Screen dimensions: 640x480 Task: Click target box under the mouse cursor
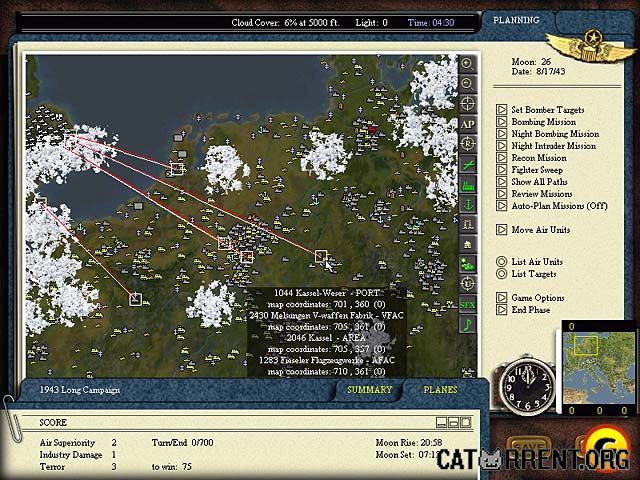point(321,256)
